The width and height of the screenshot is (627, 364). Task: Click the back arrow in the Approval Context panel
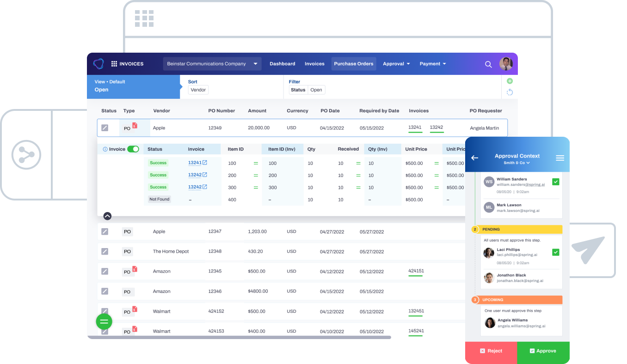(x=474, y=158)
